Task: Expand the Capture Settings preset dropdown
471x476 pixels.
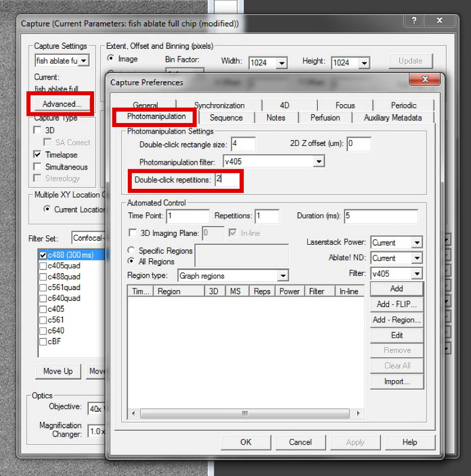Action: pyautogui.click(x=84, y=61)
